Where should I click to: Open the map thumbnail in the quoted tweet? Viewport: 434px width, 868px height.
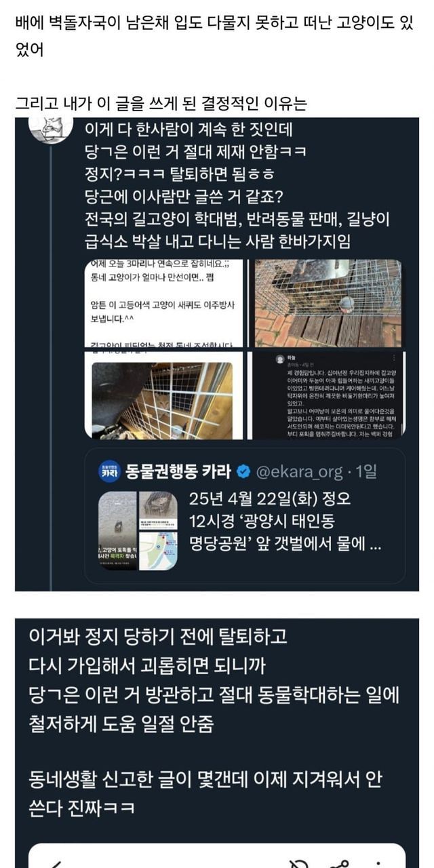[158, 550]
